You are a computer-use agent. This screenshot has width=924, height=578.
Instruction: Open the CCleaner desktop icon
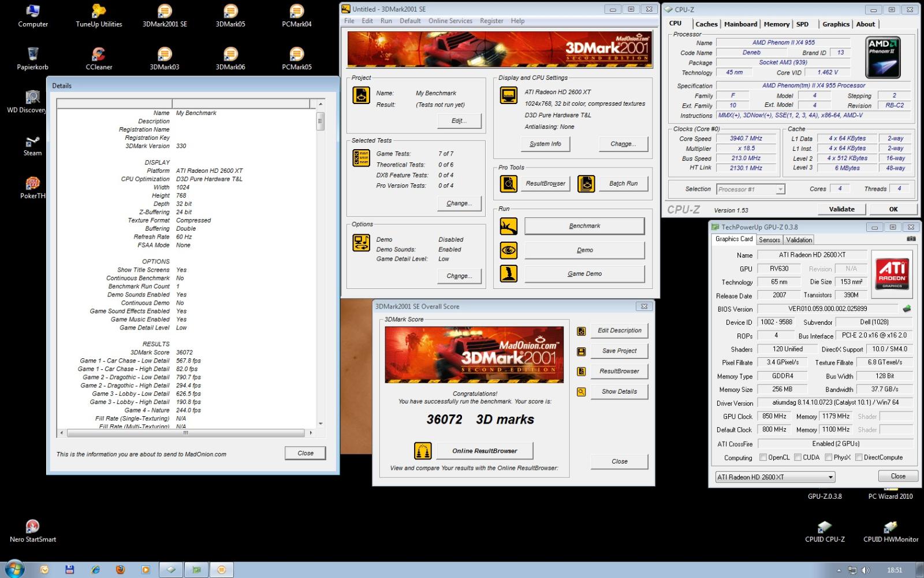[99, 58]
